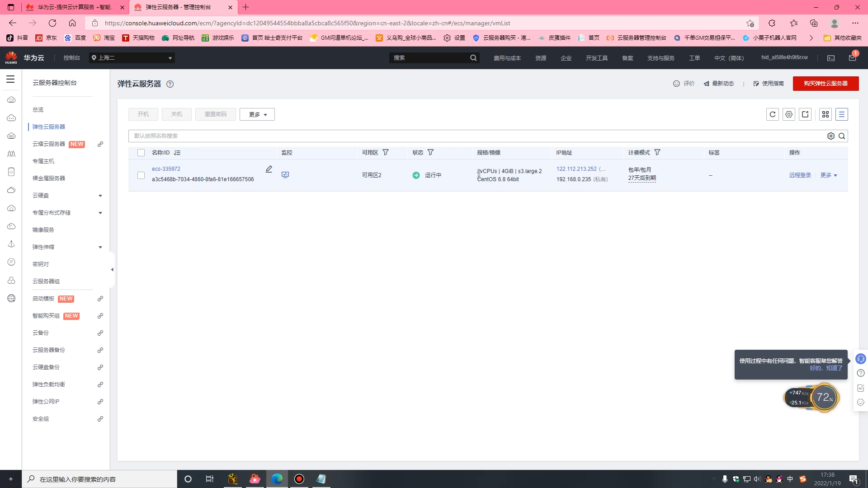Image resolution: width=868 pixels, height=488 pixels.
Task: Open 费用与成本 header menu
Action: 507,58
